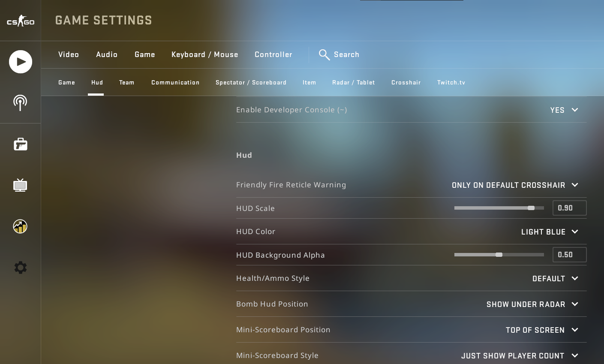The image size is (604, 364).
Task: Change the Health/Ammo Style option
Action: [555, 279]
